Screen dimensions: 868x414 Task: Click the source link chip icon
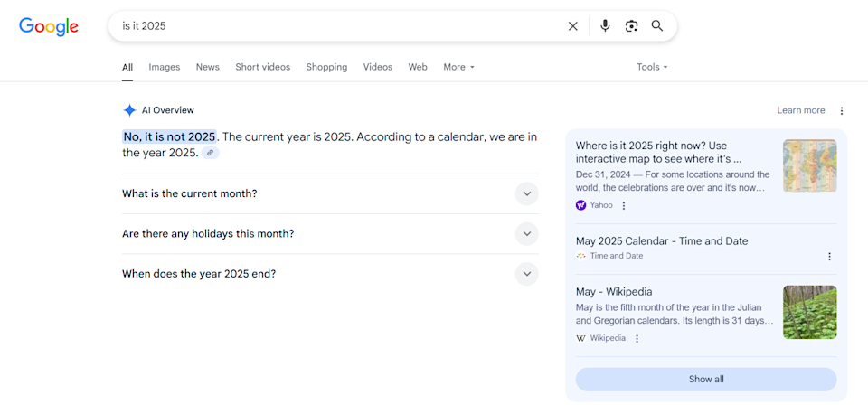pos(211,153)
